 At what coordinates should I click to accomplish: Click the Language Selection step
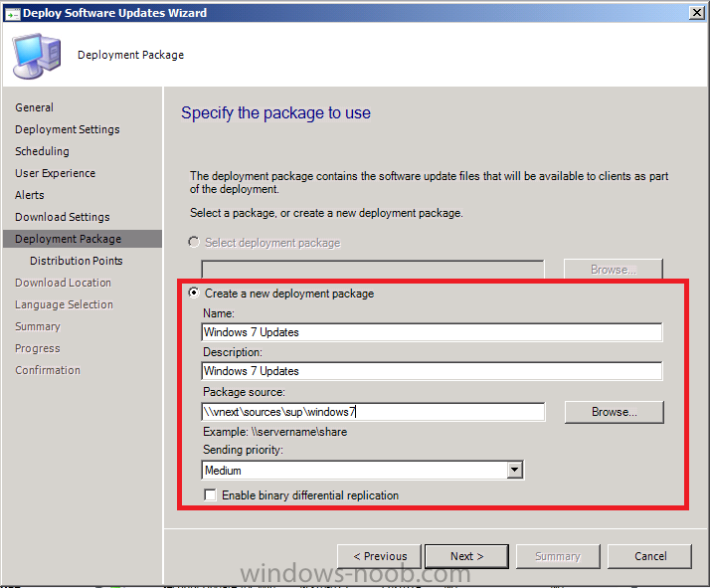coord(64,304)
